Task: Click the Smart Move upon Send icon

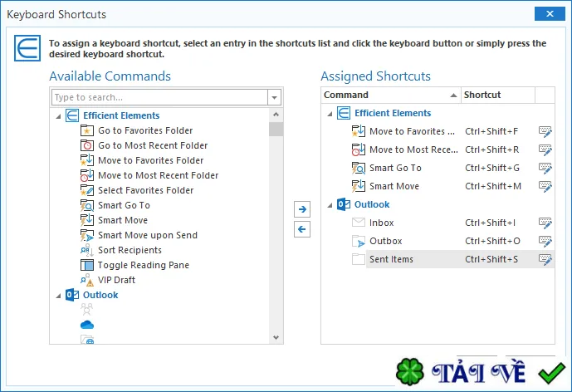Action: click(x=87, y=235)
